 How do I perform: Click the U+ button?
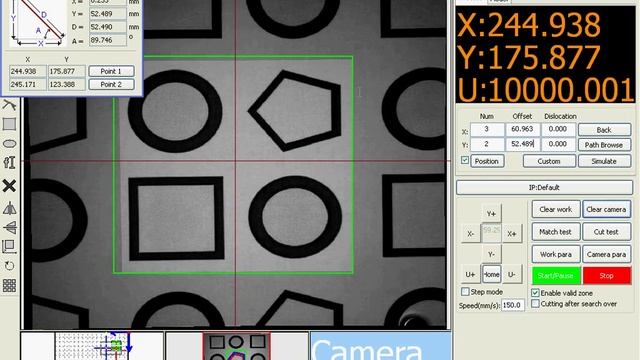tap(471, 275)
